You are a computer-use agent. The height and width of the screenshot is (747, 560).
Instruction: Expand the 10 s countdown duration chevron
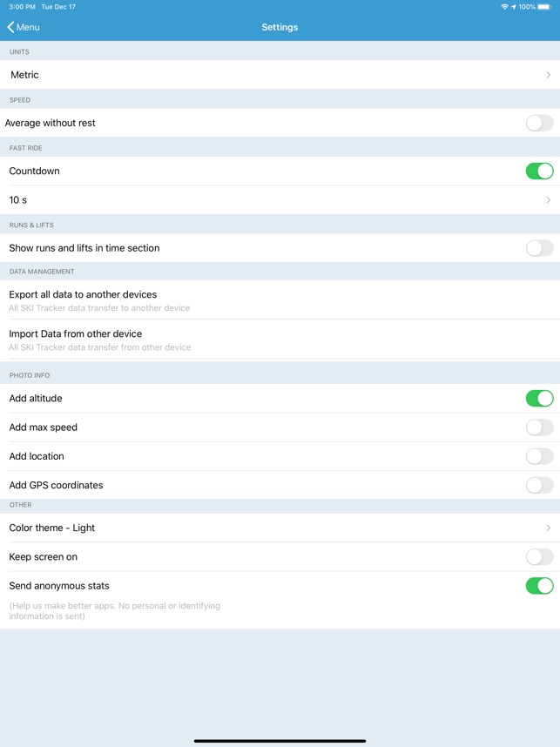(548, 200)
